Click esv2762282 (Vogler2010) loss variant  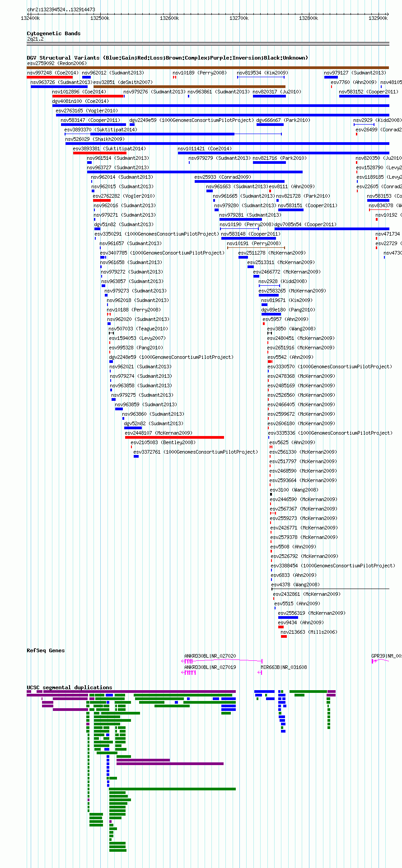click(x=102, y=200)
